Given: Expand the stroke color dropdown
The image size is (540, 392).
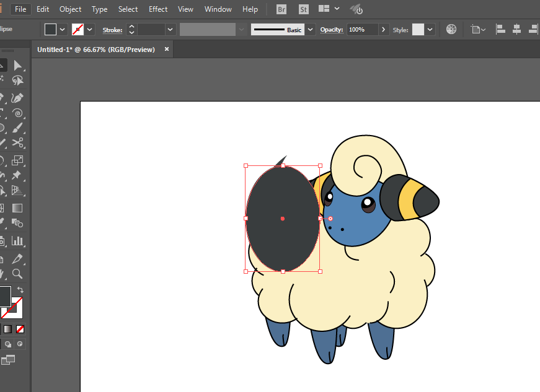Looking at the screenshot, I should point(89,30).
